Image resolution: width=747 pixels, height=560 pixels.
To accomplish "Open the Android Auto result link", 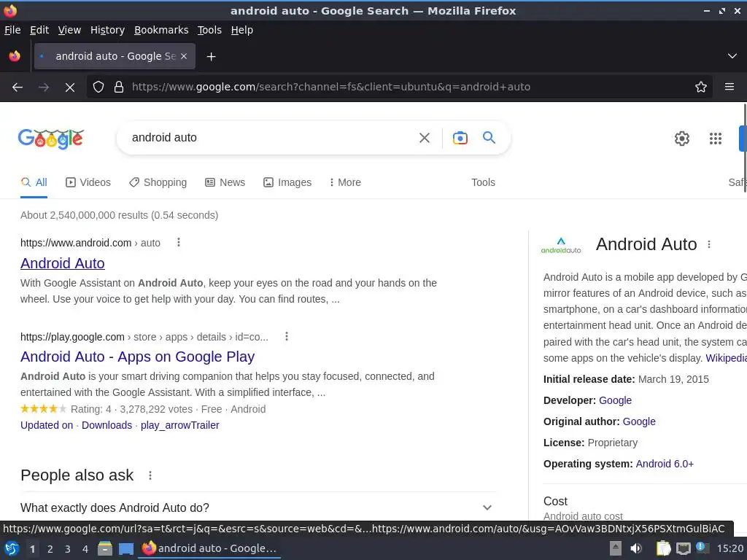I will [x=63, y=263].
